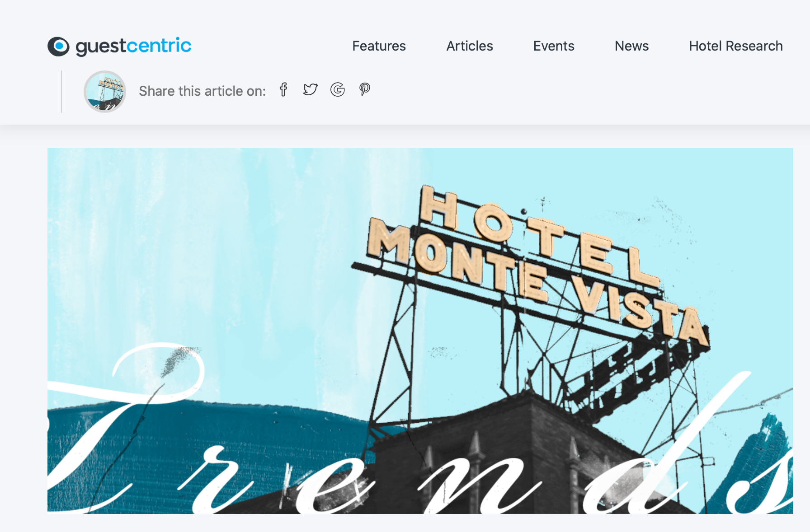Click the guestcentric wordmark text
The image size is (810, 532).
point(133,47)
